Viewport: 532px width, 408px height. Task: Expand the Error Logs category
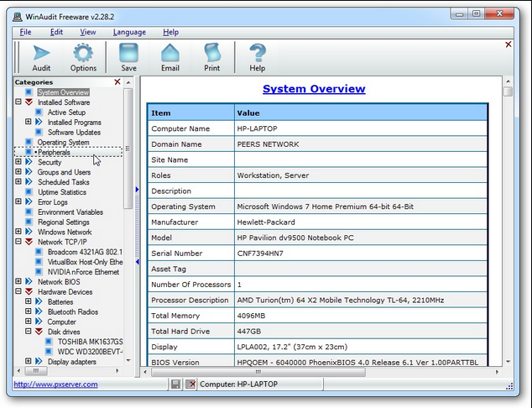pos(18,201)
